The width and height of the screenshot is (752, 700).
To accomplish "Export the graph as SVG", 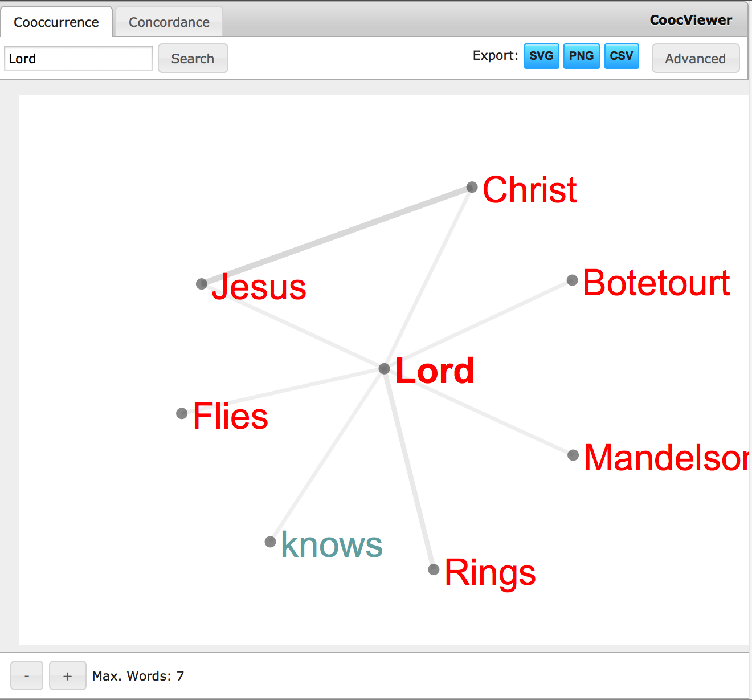I will pyautogui.click(x=541, y=56).
